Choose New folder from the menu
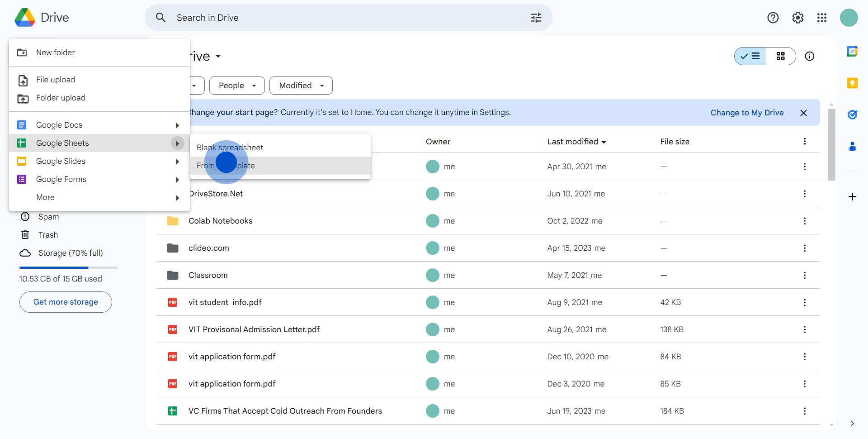Screen dimensions: 868x439 point(99,52)
